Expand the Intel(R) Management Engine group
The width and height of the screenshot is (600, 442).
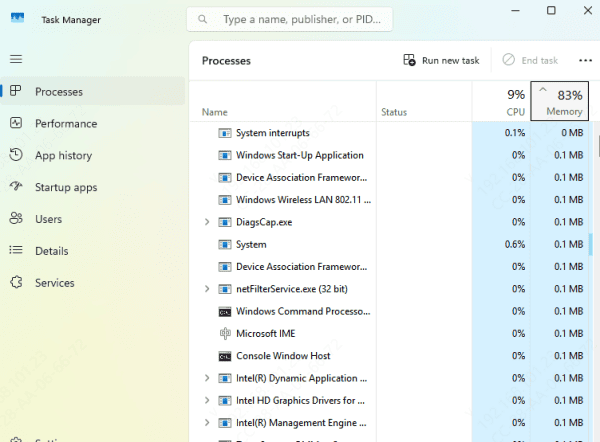point(207,422)
